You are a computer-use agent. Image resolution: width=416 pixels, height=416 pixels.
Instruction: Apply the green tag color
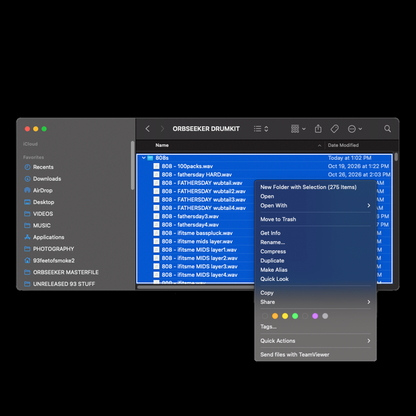295,316
